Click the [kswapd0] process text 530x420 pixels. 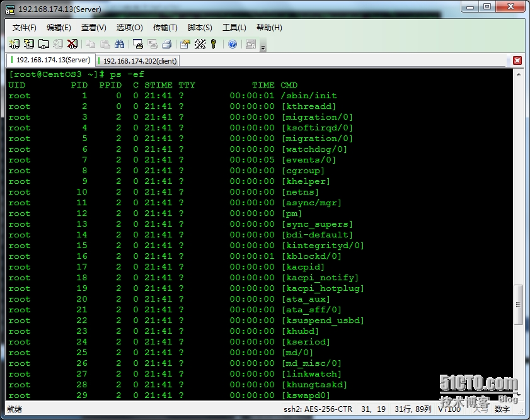click(x=306, y=395)
